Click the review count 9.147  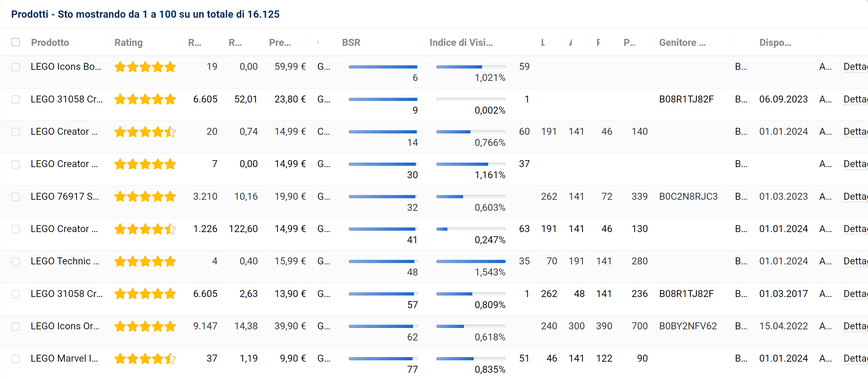click(x=205, y=326)
